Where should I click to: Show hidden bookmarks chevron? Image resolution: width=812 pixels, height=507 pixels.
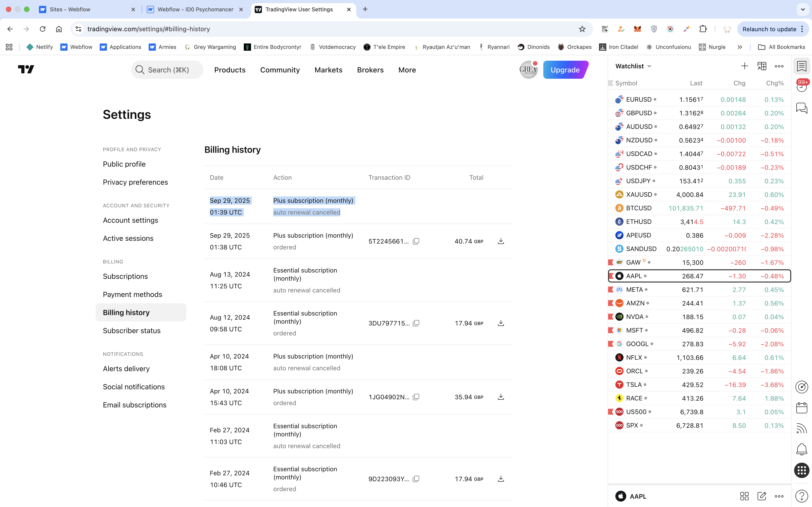(x=740, y=47)
